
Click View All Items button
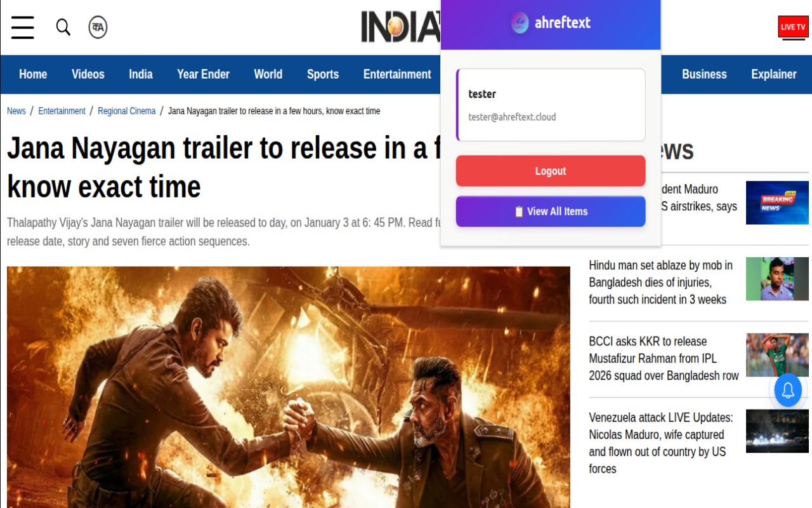coord(551,211)
